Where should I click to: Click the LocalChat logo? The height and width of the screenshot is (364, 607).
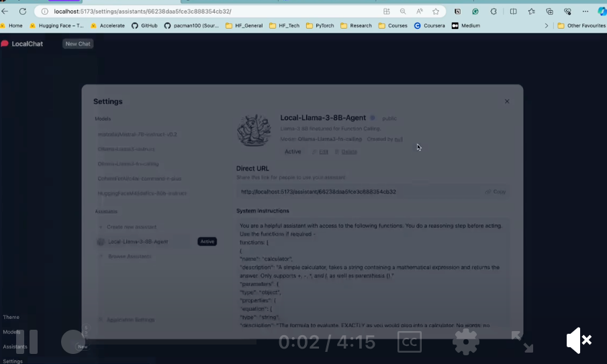click(x=22, y=44)
